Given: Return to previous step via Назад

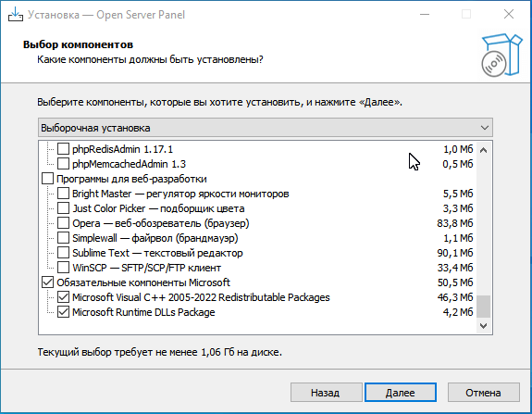Looking at the screenshot, I should pos(326,393).
